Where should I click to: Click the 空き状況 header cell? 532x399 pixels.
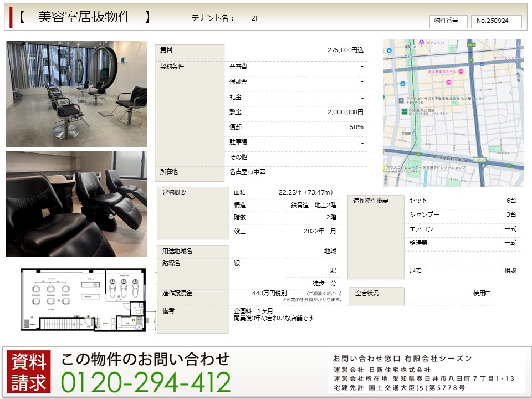(x=377, y=296)
